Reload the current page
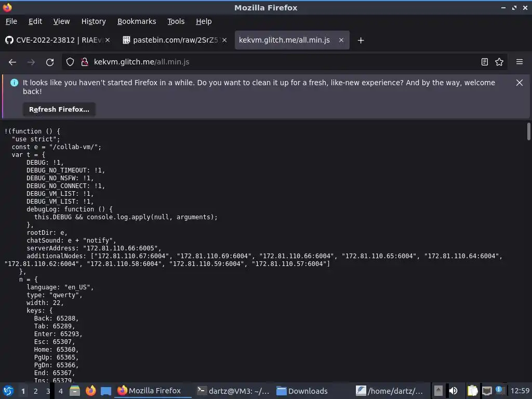 [x=50, y=62]
